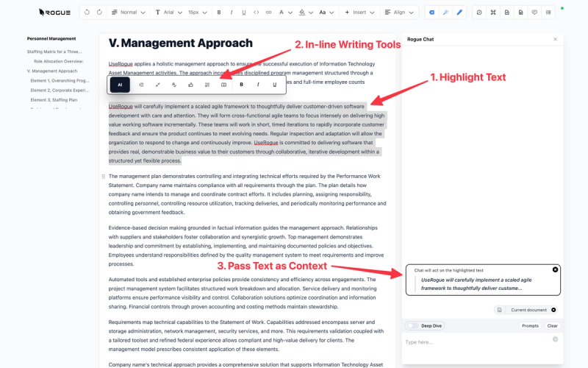Remove the Current document chip

coord(553,310)
